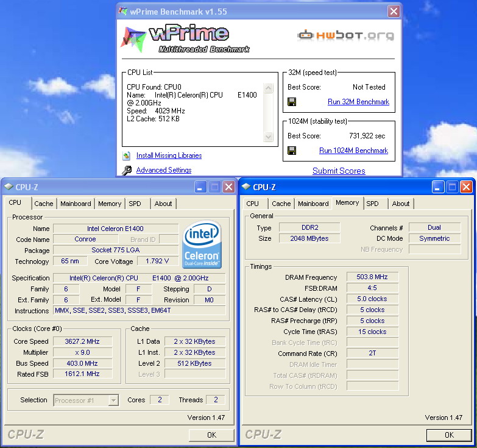
Task: Click the Bus Speed 403.0 MHz value
Action: pos(82,363)
